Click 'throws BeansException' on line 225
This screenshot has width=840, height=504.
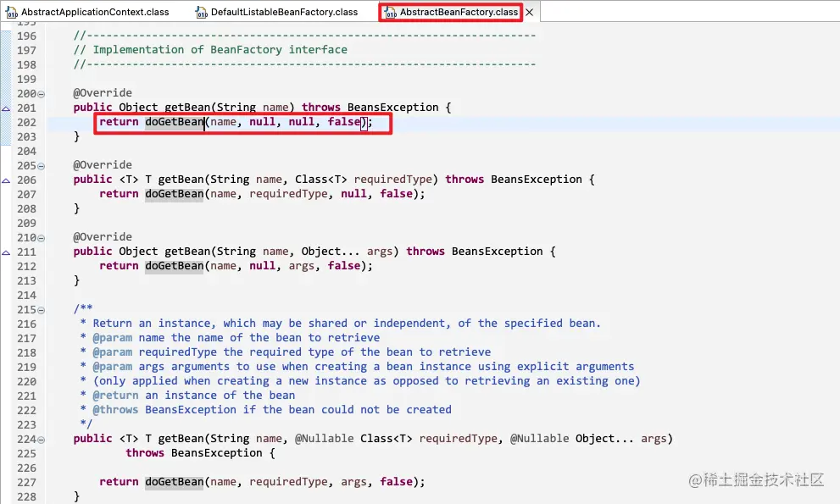tap(194, 453)
